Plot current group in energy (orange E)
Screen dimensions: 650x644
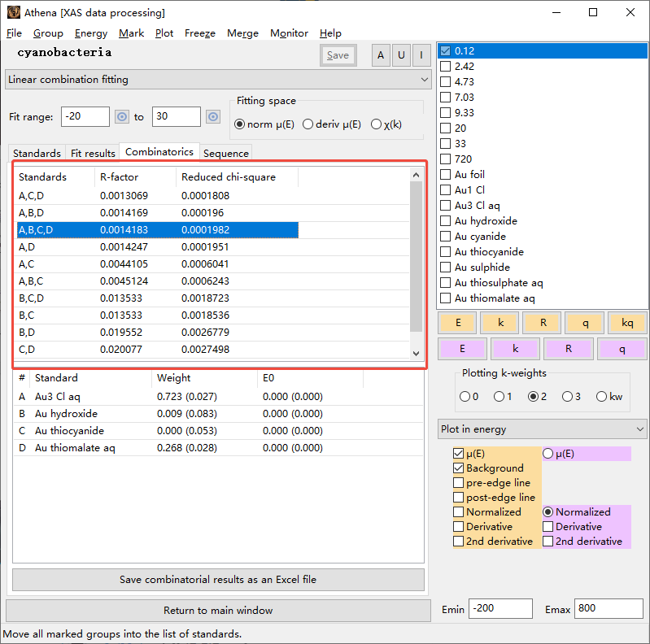point(458,323)
